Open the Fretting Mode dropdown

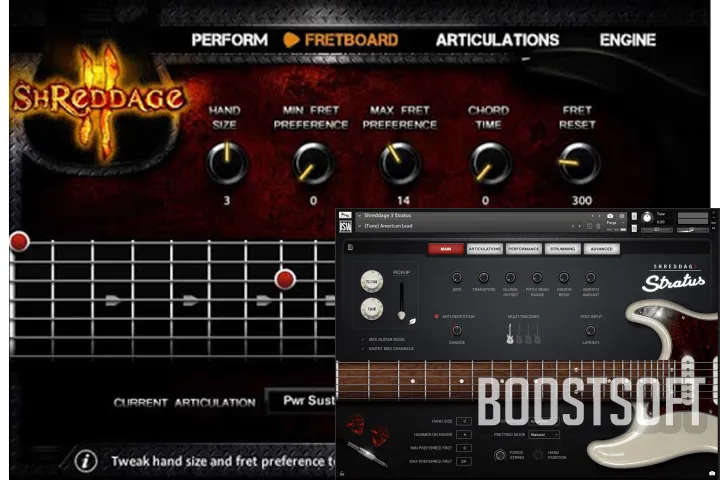545,434
